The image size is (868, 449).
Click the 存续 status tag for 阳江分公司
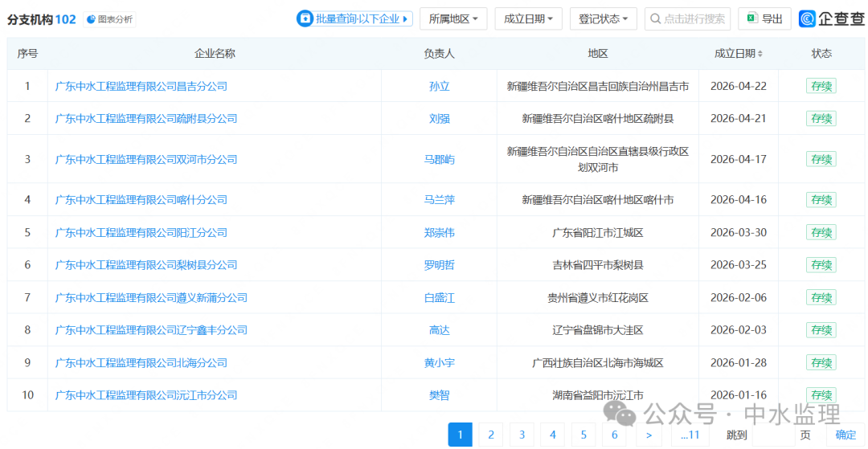tap(821, 232)
